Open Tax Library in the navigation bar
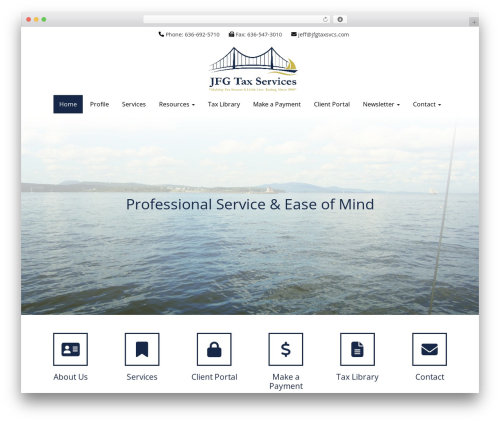500x423 pixels. click(224, 104)
